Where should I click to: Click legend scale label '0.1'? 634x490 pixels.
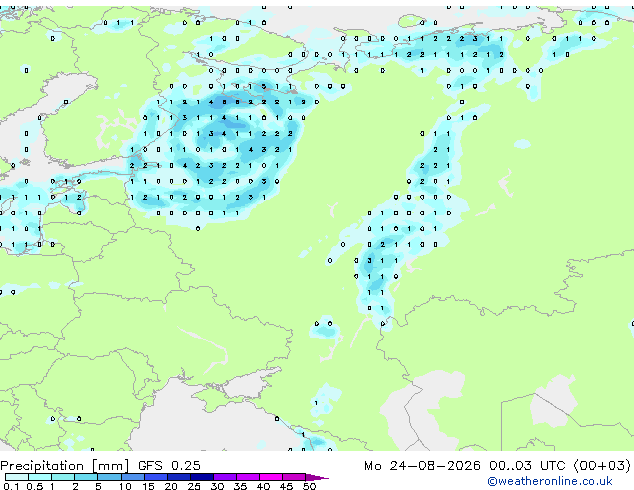[11, 486]
